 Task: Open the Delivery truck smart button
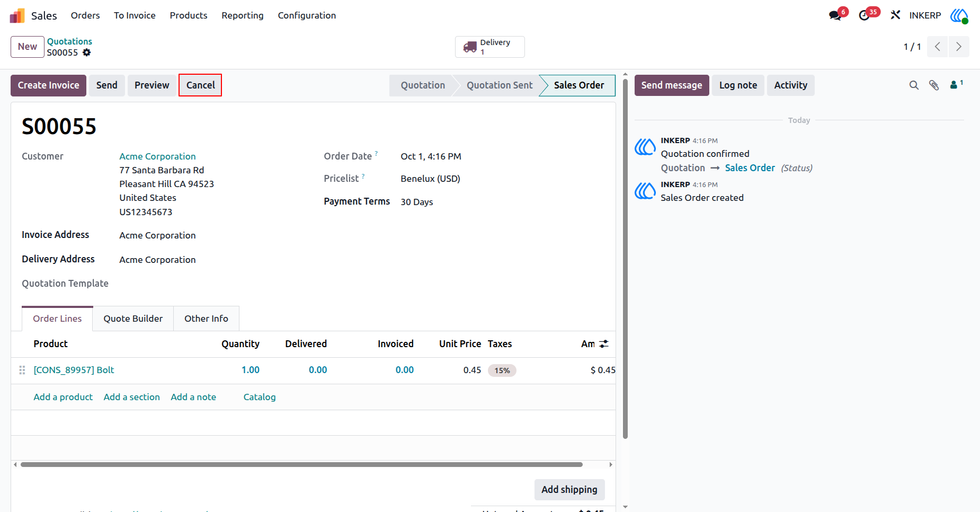tap(490, 47)
